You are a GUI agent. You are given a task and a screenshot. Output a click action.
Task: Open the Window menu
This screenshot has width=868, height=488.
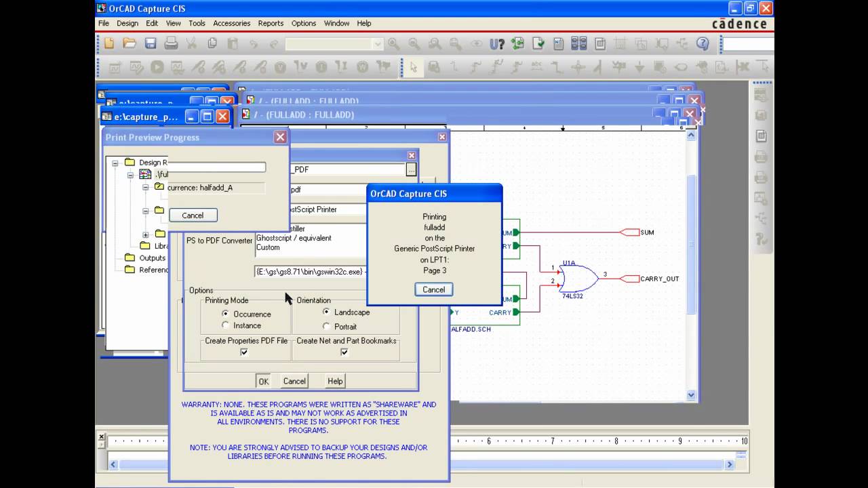tap(336, 23)
